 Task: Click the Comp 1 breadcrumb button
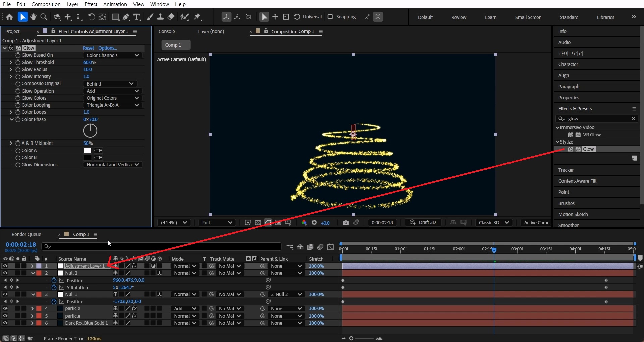[x=176, y=45]
